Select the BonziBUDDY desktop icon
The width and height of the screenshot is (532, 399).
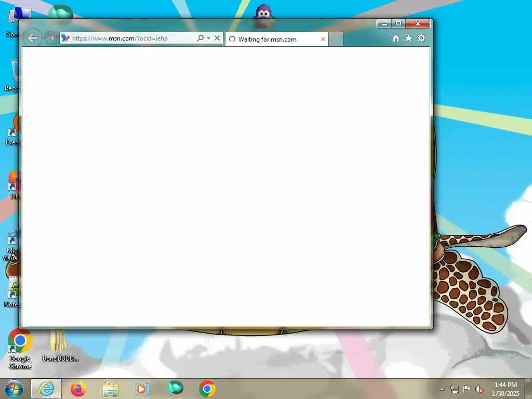pyautogui.click(x=60, y=346)
